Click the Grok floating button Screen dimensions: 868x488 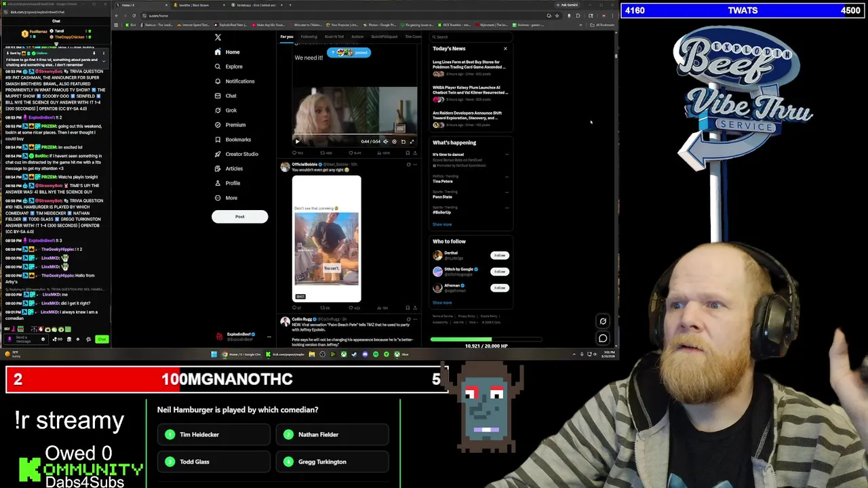[603, 321]
